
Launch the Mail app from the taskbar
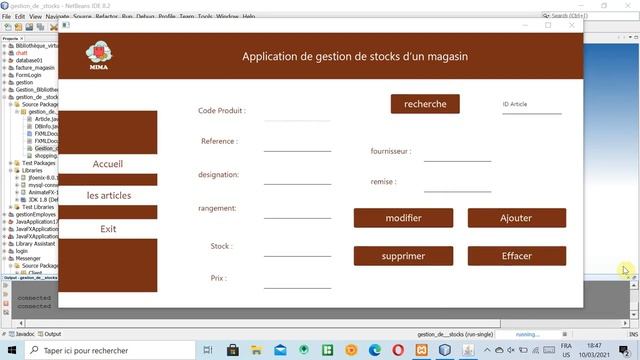(280, 350)
